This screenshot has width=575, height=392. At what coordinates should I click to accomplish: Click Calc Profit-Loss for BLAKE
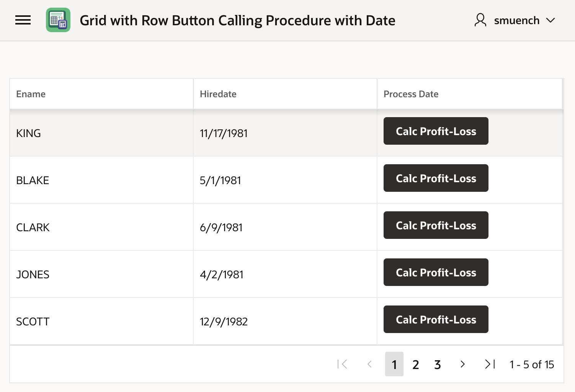tap(436, 178)
